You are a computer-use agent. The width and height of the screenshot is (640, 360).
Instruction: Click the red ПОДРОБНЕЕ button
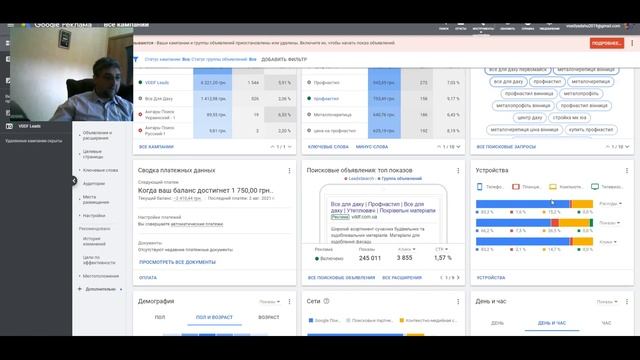coord(607,43)
